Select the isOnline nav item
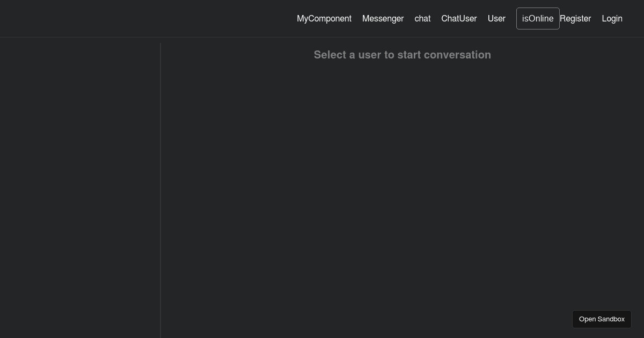This screenshot has width=644, height=338. click(538, 19)
